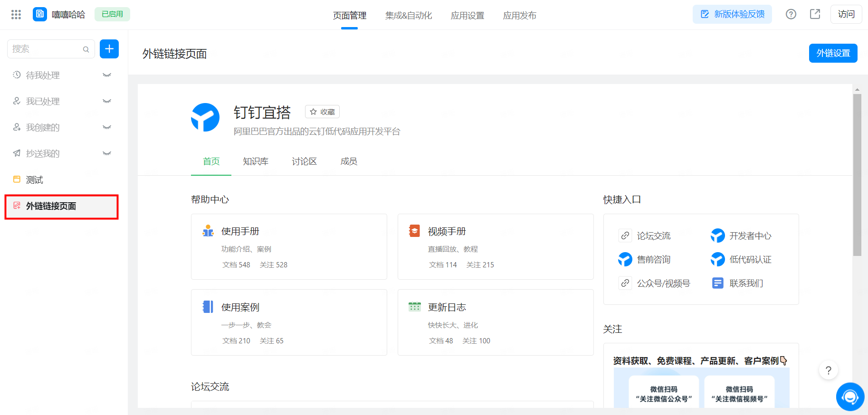Open 论坛交流 quick entry text
The width and height of the screenshot is (868, 415).
coord(654,236)
